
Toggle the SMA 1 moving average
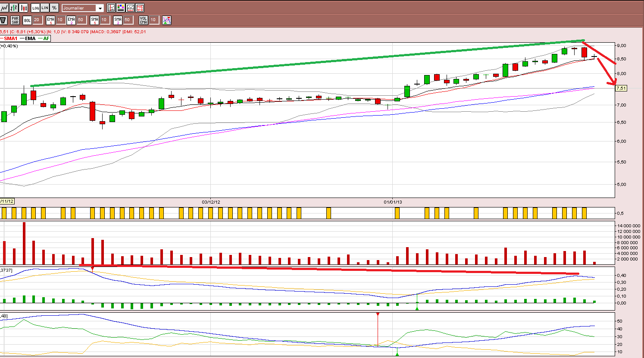coord(94,20)
